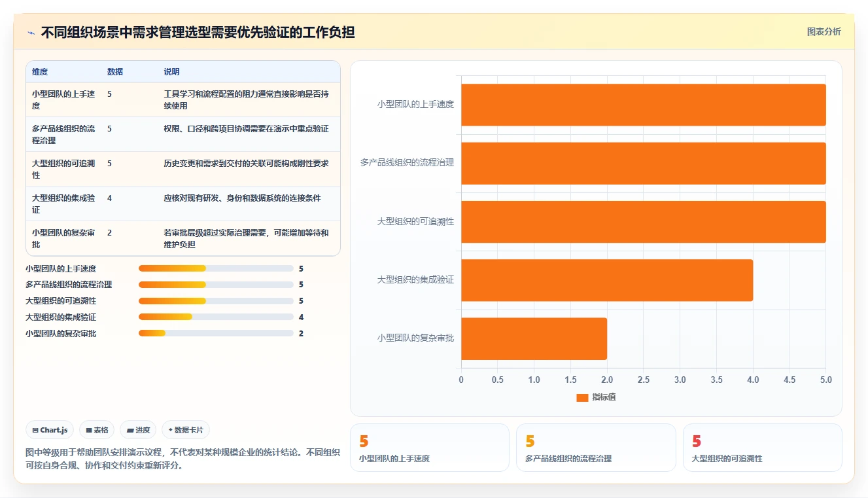This screenshot has width=868, height=498.
Task: Click the progress bar for 小型团队的上手速度
Action: click(216, 268)
